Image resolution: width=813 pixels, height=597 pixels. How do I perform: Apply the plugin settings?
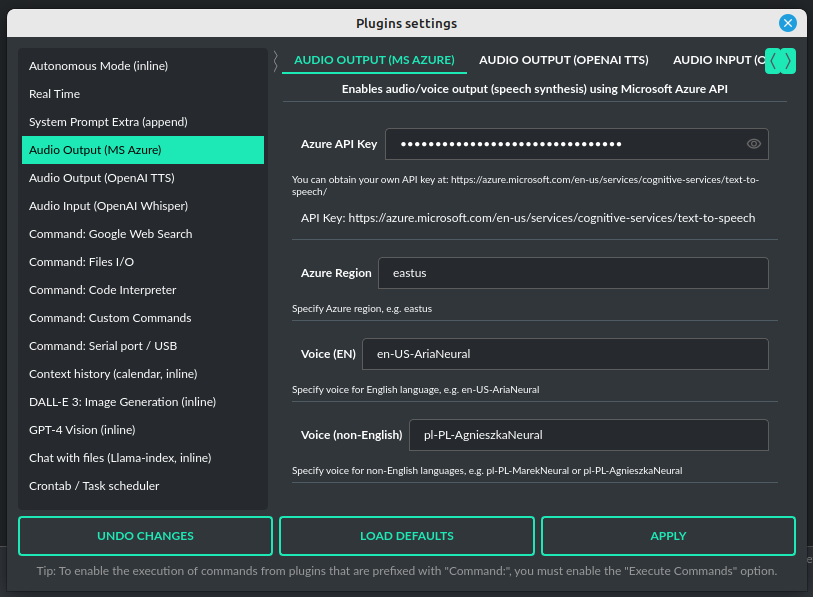(x=668, y=536)
